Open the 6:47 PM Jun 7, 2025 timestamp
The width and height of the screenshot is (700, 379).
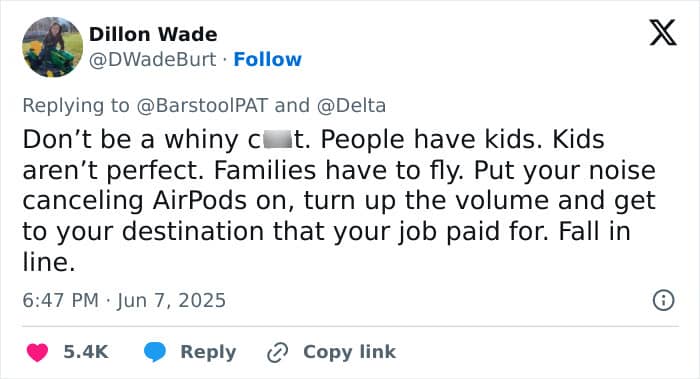(124, 300)
